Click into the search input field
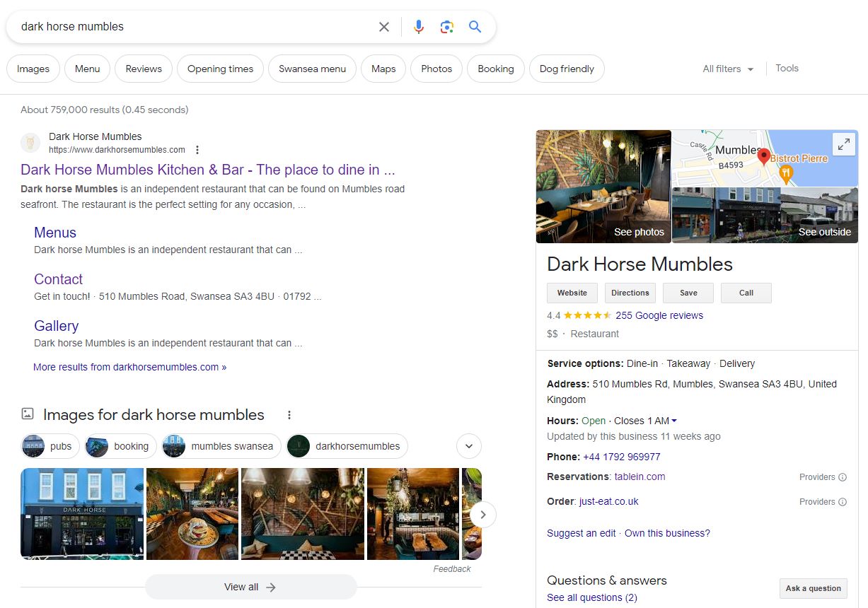This screenshot has height=608, width=868. [x=195, y=27]
